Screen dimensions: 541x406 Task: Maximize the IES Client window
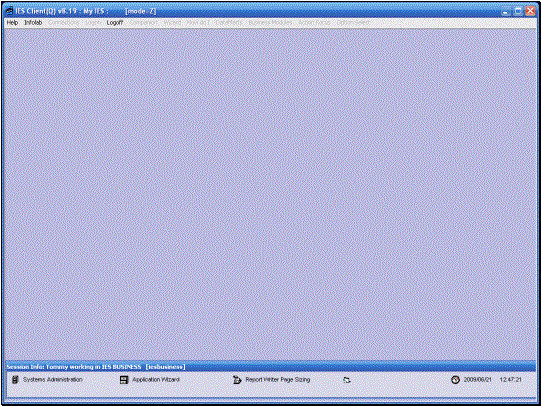click(x=518, y=11)
